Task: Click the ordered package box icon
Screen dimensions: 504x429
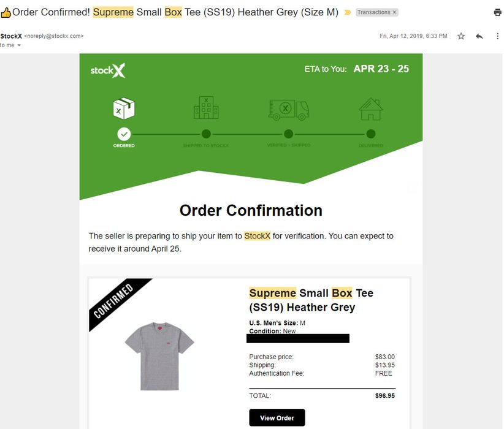Action: tap(124, 108)
